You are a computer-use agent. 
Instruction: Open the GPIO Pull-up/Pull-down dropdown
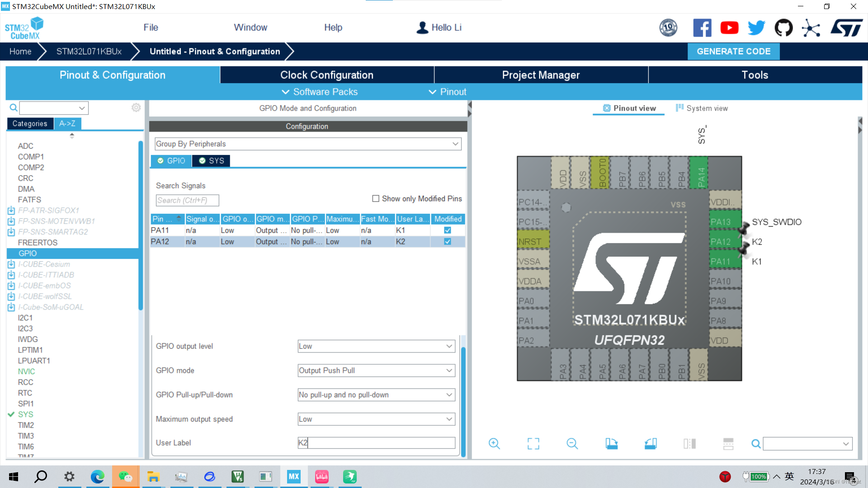tap(376, 395)
